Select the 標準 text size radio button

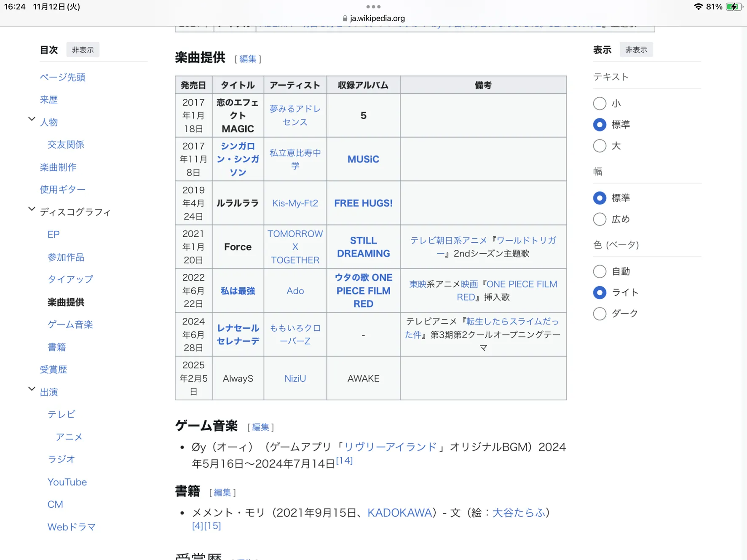[x=600, y=124]
